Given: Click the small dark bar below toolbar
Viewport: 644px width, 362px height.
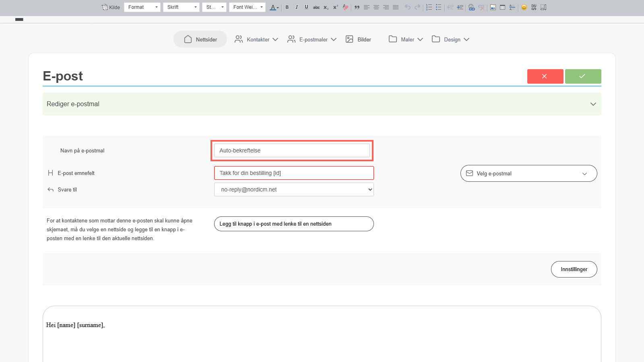Looking at the screenshot, I should (19, 19).
